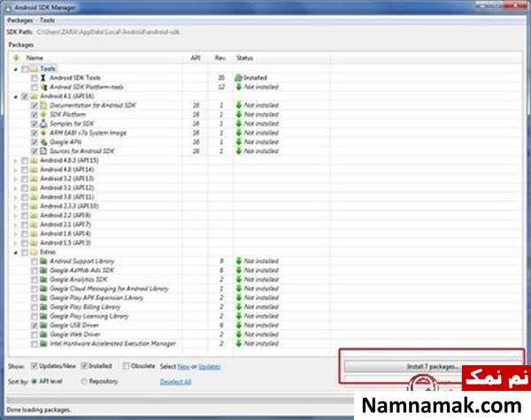Toggle the Updates/New filter checkbox
The width and height of the screenshot is (531, 420).
34,366
